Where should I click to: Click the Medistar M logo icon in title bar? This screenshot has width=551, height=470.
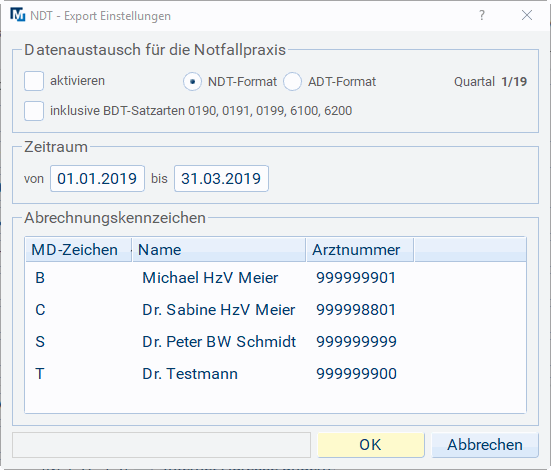coord(18,15)
